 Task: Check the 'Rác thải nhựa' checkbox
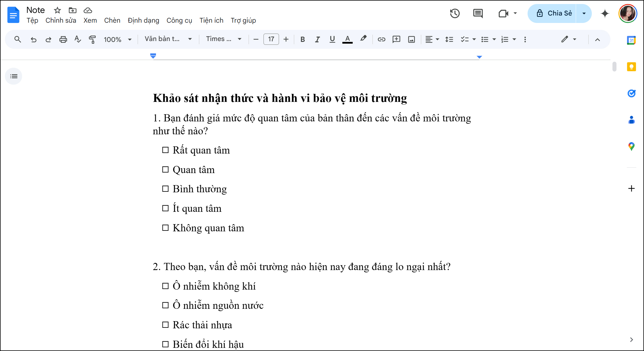(165, 325)
